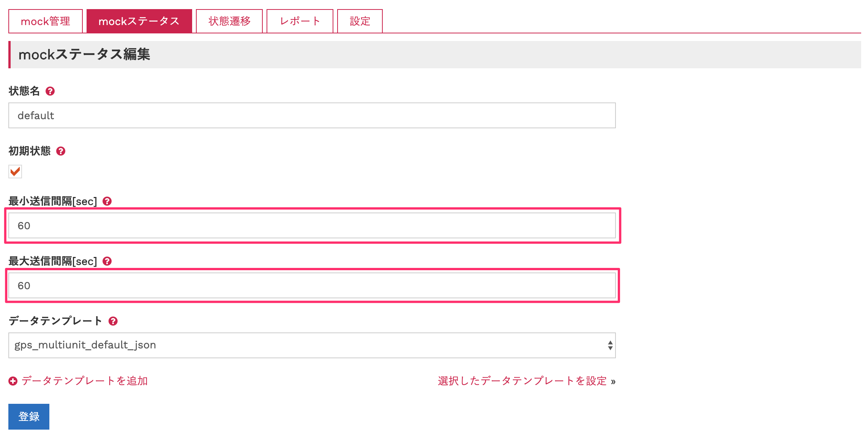Switch to the mock管理 tab
The width and height of the screenshot is (868, 441).
pos(46,21)
